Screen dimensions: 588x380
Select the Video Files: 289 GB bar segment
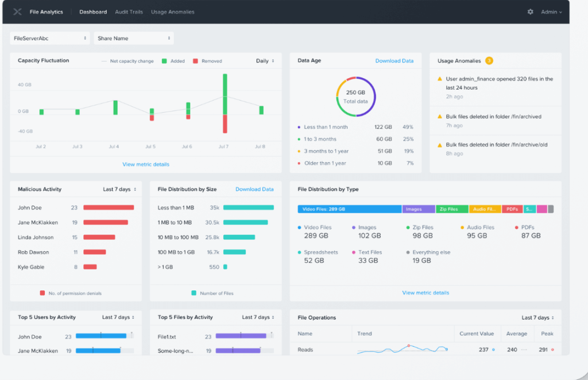(350, 209)
